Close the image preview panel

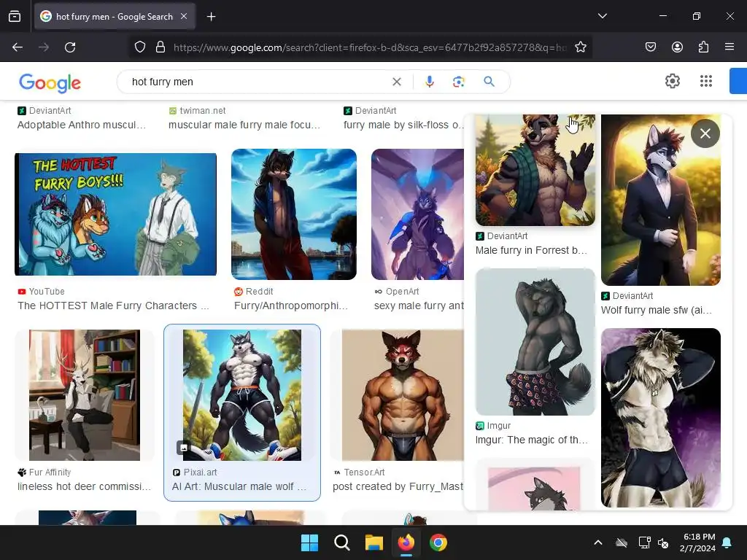coord(705,133)
